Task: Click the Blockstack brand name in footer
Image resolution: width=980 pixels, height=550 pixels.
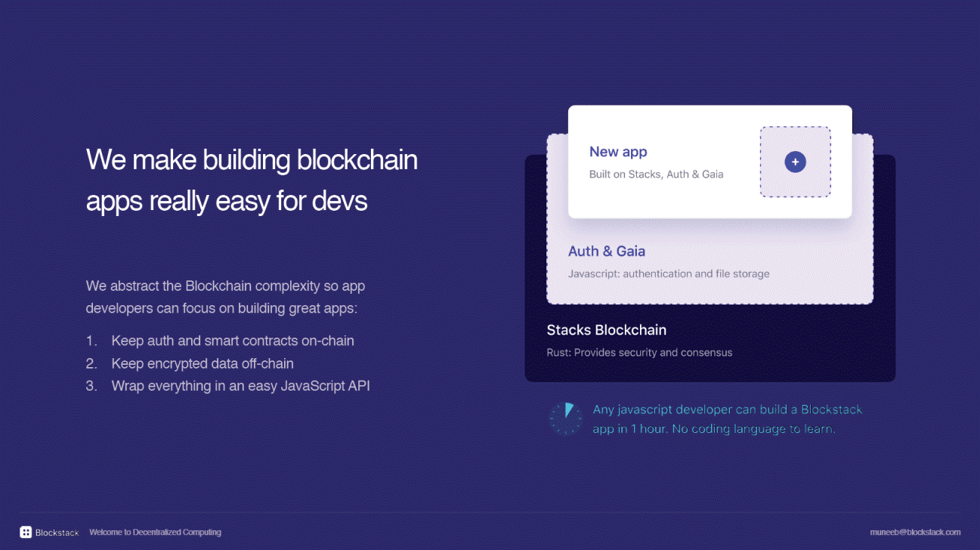Action: click(x=57, y=533)
